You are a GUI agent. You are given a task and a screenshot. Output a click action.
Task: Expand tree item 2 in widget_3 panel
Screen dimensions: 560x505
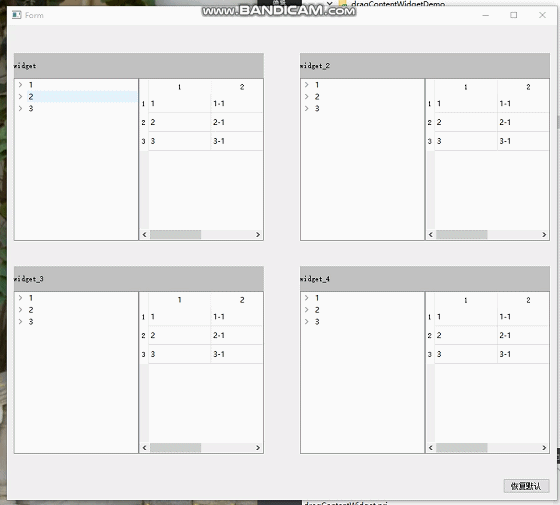pyautogui.click(x=20, y=310)
